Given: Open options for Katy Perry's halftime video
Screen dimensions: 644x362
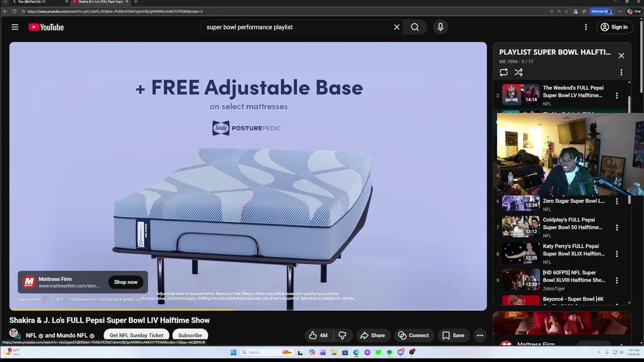Looking at the screenshot, I should (x=617, y=254).
